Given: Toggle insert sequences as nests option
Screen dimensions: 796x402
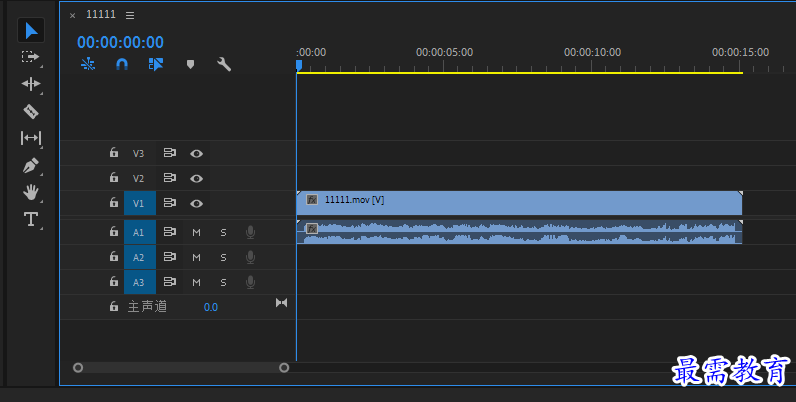Looking at the screenshot, I should [x=88, y=64].
